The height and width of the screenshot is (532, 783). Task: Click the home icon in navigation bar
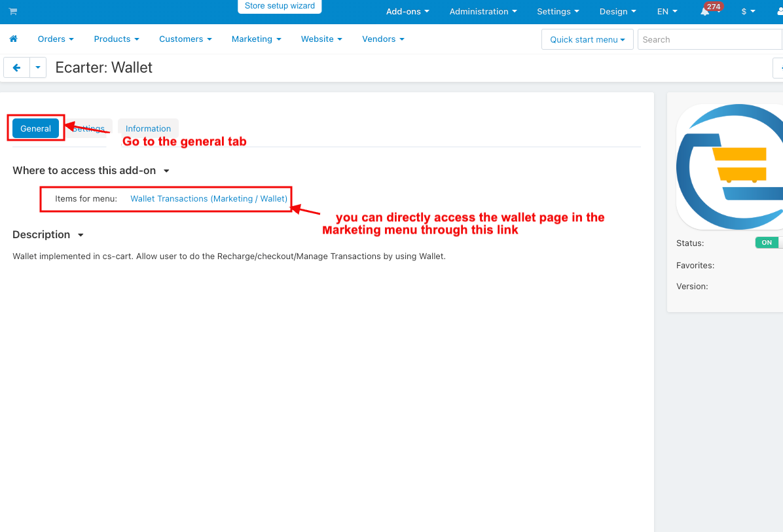tap(13, 39)
